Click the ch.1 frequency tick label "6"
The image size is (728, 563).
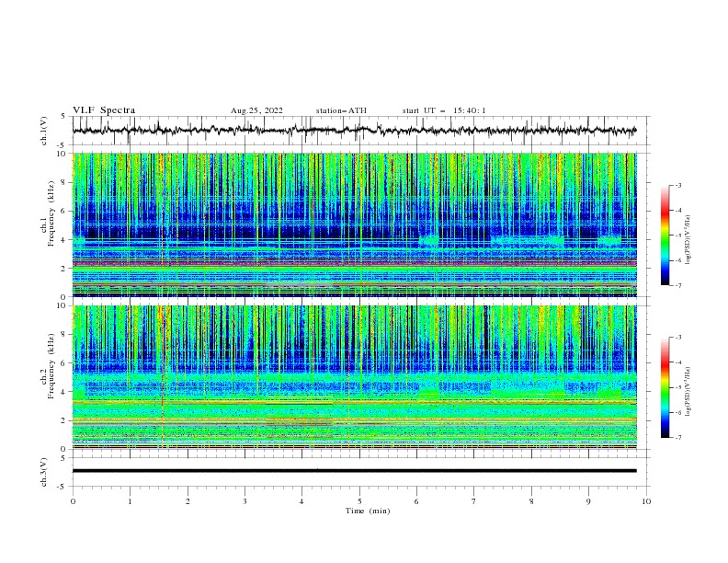click(64, 211)
